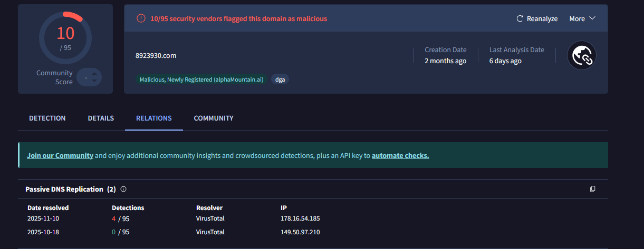The height and width of the screenshot is (249, 644).
Task: Upvote the community score
Action: (x=94, y=74)
